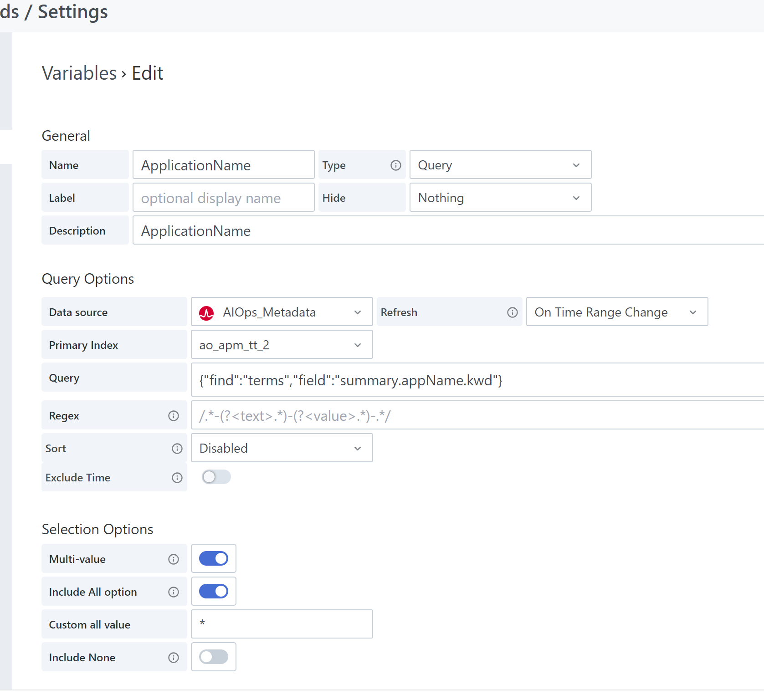Expand the Primary Index ao_apm_tt_2 dropdown
764x700 pixels.
tap(282, 345)
